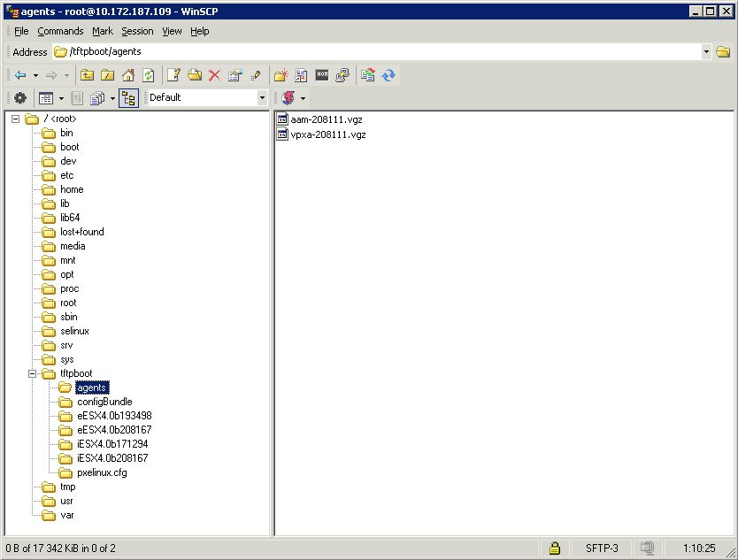Select the eESX4.0b208167 folder

click(x=114, y=430)
